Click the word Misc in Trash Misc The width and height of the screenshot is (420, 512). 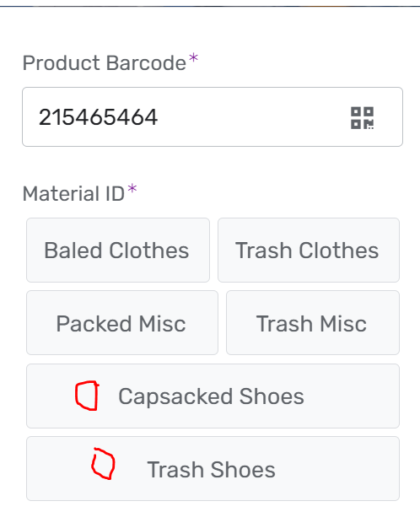[343, 324]
